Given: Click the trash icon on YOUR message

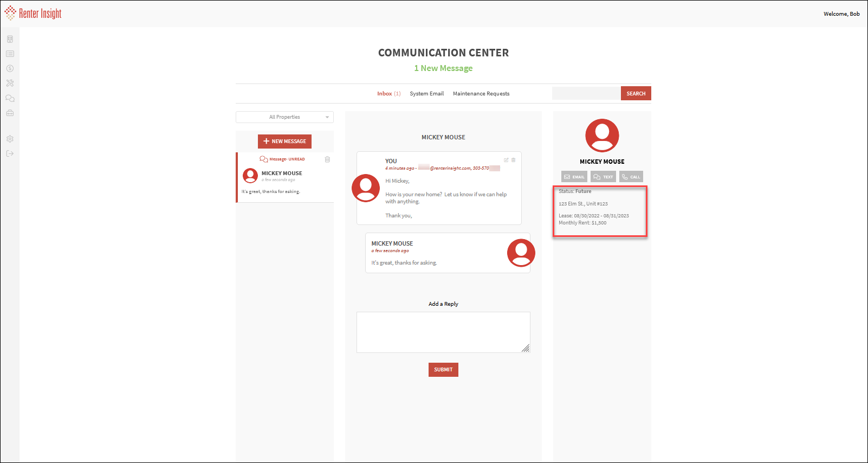Looking at the screenshot, I should (514, 160).
